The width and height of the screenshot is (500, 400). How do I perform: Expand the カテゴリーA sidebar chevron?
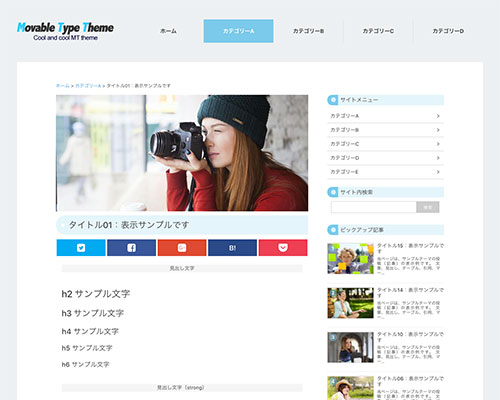tap(438, 116)
